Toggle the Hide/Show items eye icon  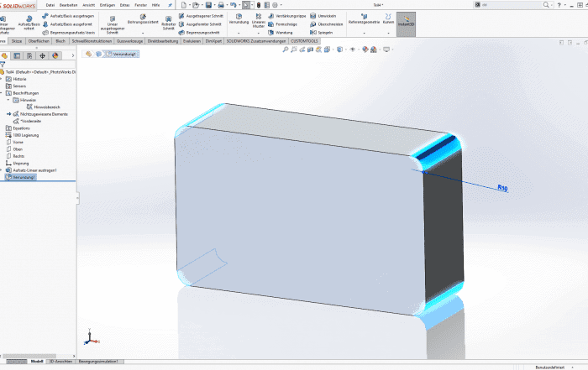tap(352, 50)
